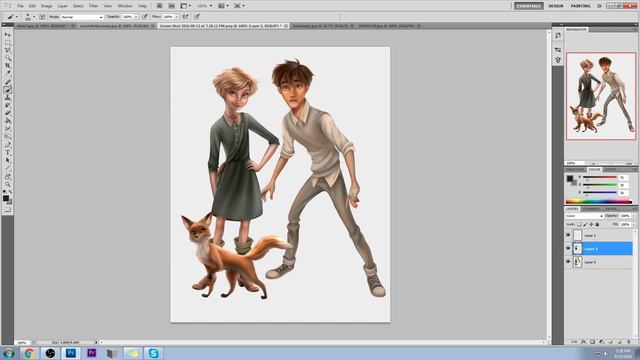This screenshot has height=360, width=640.
Task: Open the File menu
Action: click(x=20, y=6)
